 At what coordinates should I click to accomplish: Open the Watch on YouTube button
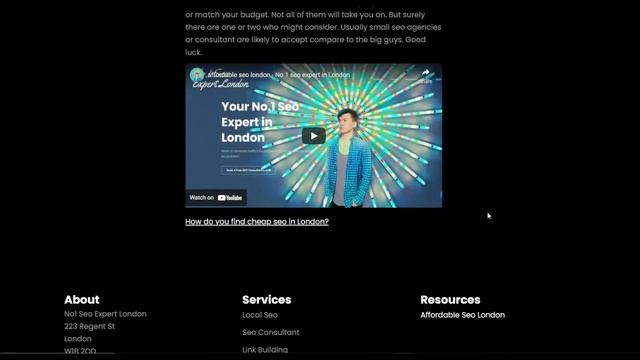[x=216, y=198]
